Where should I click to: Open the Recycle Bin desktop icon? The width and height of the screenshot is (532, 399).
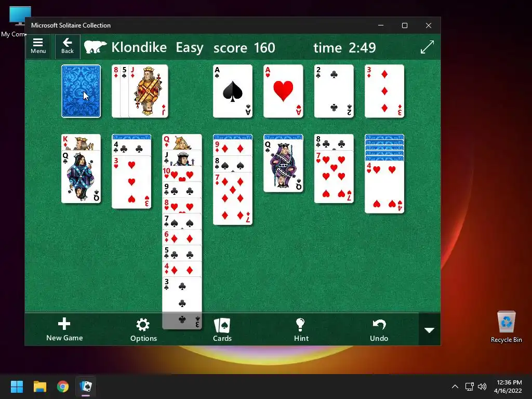[x=506, y=327]
